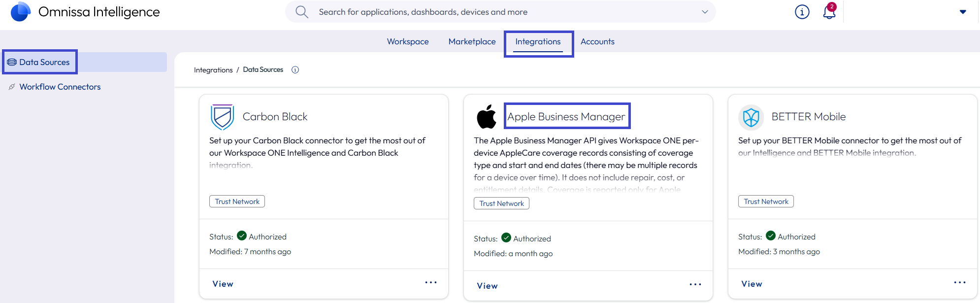Image resolution: width=980 pixels, height=303 pixels.
Task: Click View on the BETTER Mobile card
Action: [752, 284]
